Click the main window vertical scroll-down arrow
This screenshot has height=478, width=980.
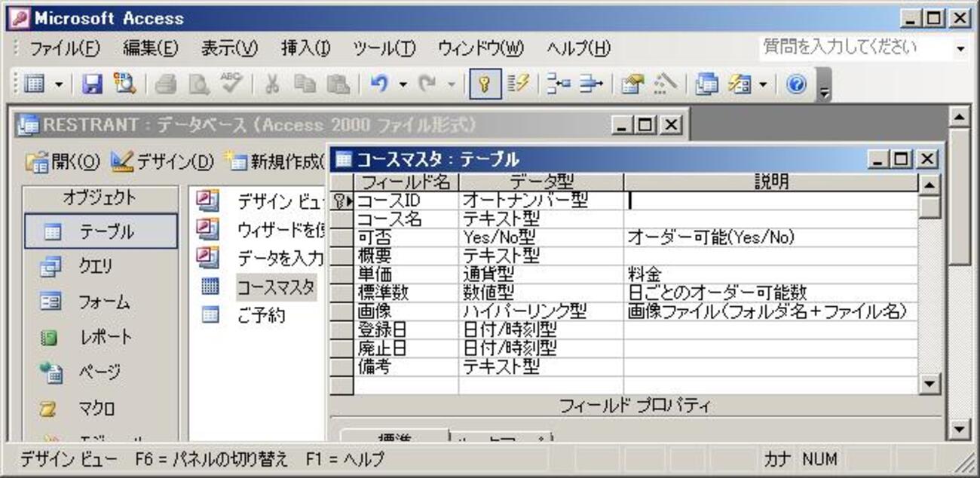[958, 430]
